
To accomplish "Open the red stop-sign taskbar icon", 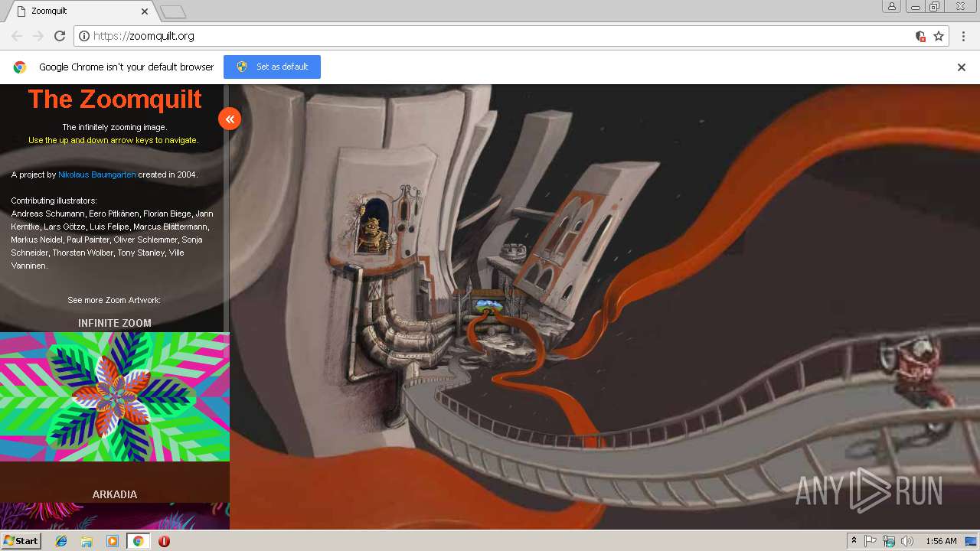I will tap(164, 541).
